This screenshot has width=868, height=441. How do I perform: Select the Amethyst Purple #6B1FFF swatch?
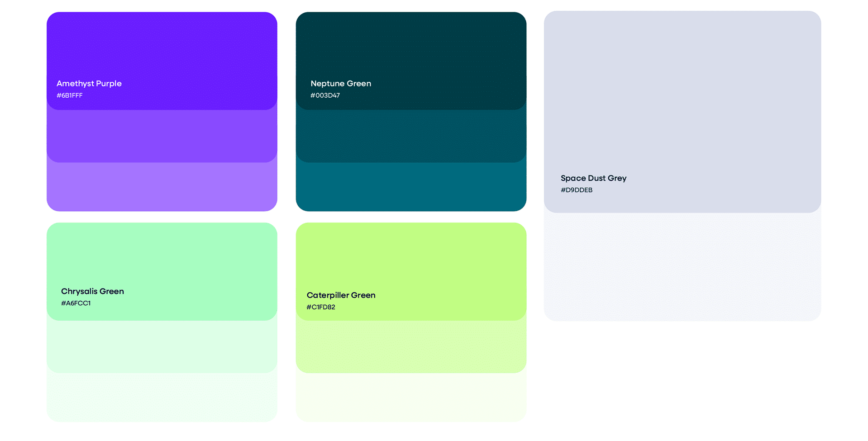coord(162,61)
